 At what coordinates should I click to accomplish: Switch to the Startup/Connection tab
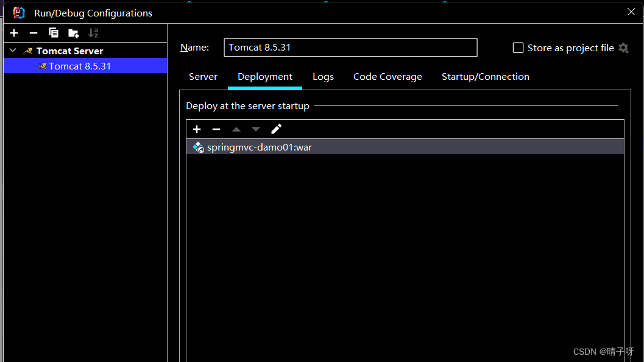coord(486,77)
